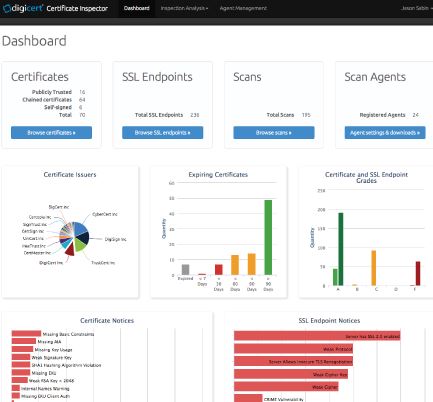Open Agent settings & downloads
433x402 pixels.
(x=385, y=133)
